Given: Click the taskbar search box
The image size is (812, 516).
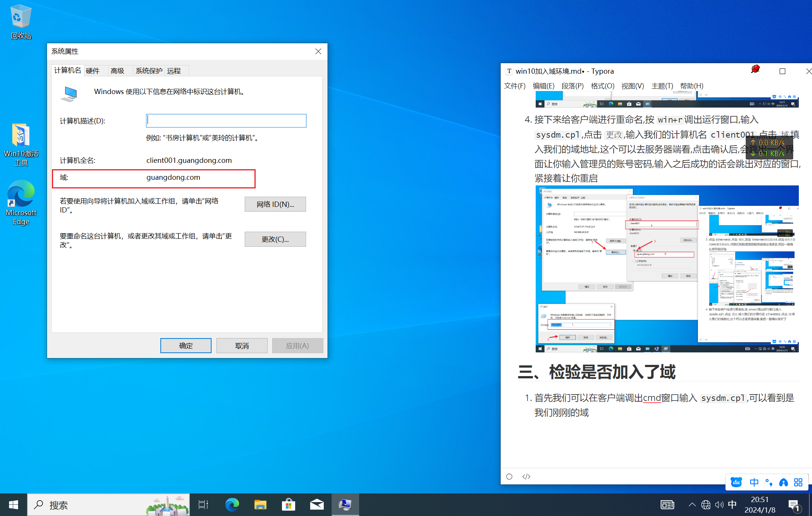Looking at the screenshot, I should [x=108, y=505].
